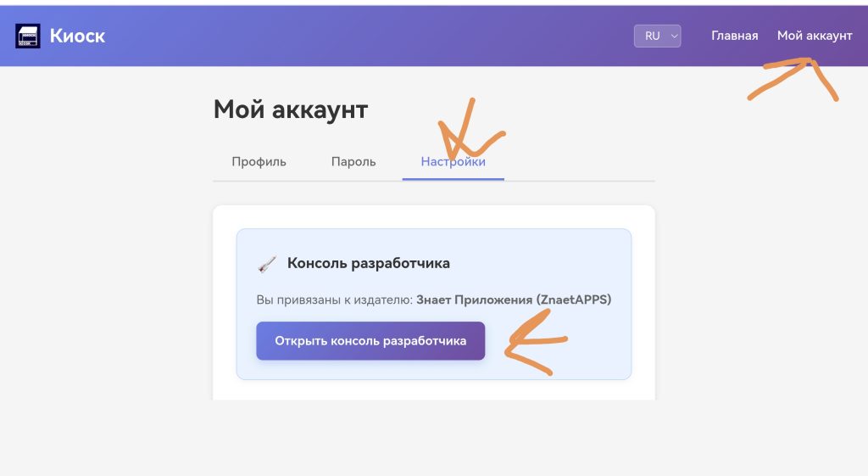Click the publisher name Знает Приложения (ZnaetAPPS)
This screenshot has width=868, height=476.
tap(514, 300)
